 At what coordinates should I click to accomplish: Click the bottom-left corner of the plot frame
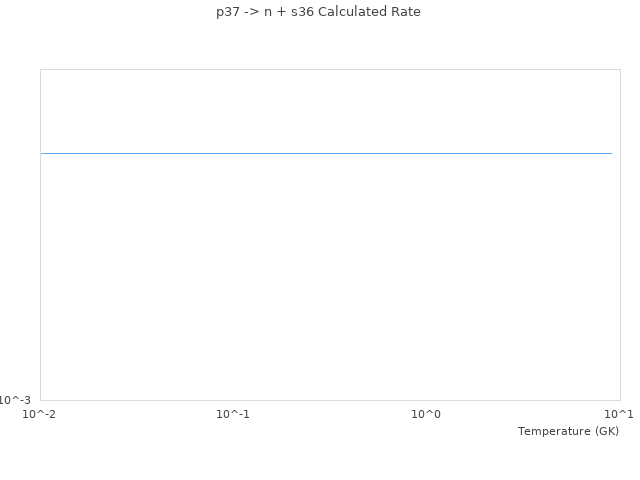[x=41, y=400]
